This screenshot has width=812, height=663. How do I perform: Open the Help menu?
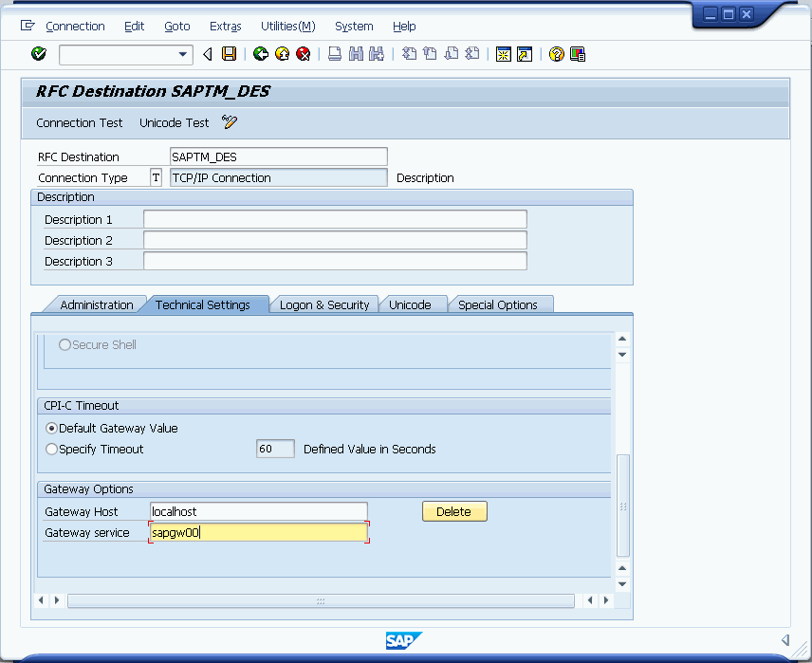[x=404, y=26]
